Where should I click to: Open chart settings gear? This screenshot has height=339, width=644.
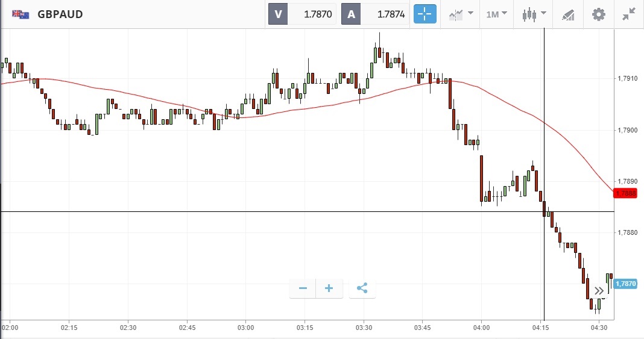tap(598, 14)
